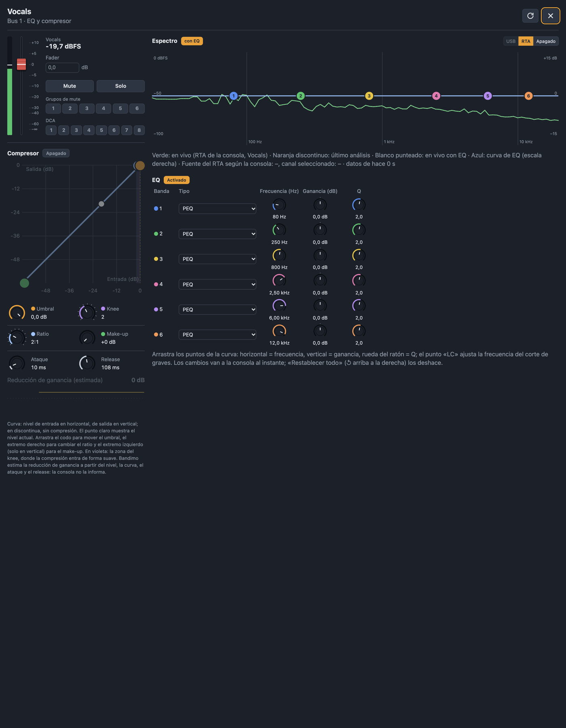Screen dimensions: 566x728
Task: Click EQ band 1 point on the curve
Action: coord(233,96)
